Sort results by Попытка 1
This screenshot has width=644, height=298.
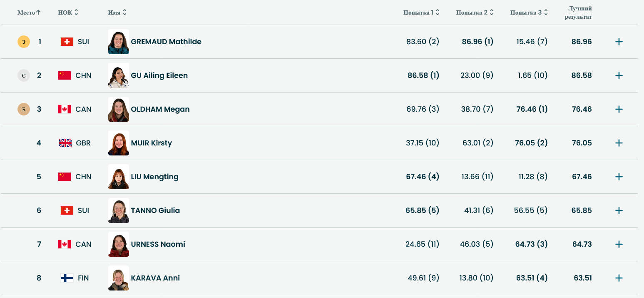point(421,13)
